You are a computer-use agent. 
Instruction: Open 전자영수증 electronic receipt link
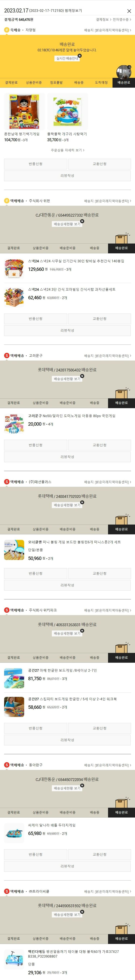pos(122,19)
